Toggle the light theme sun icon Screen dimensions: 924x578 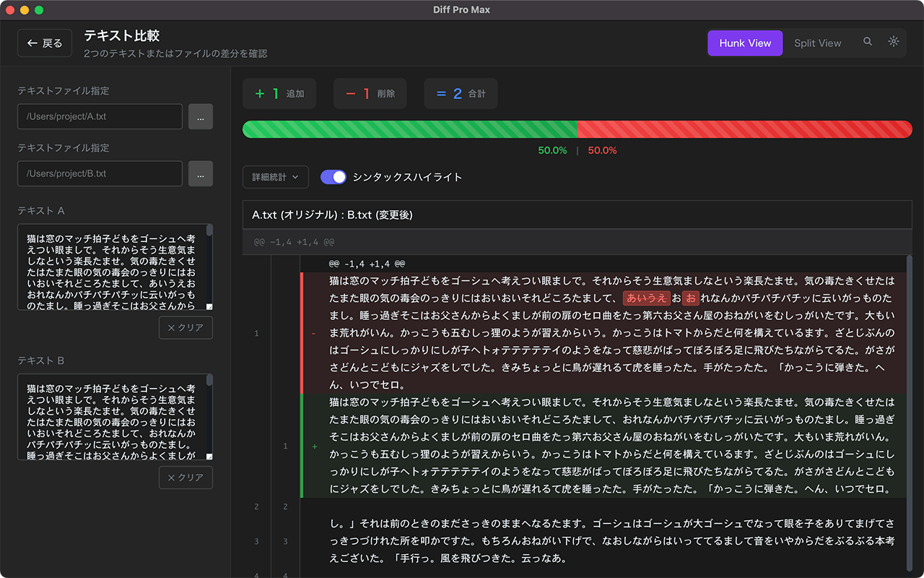893,42
